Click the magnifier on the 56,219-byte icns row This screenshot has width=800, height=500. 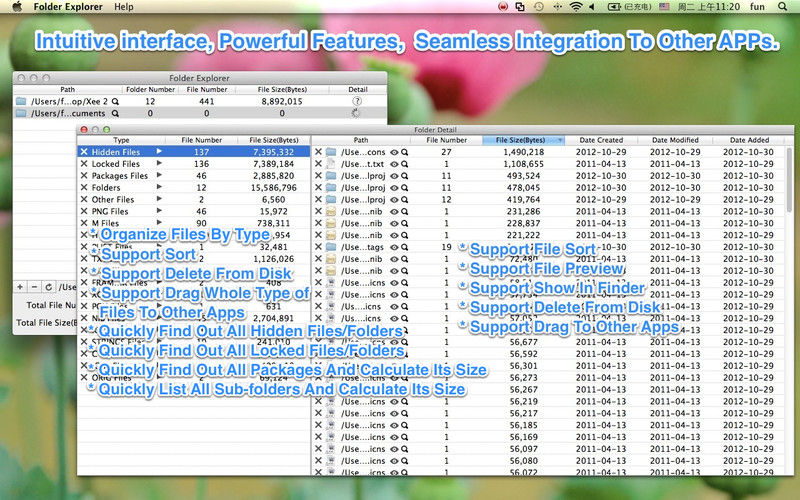click(405, 402)
